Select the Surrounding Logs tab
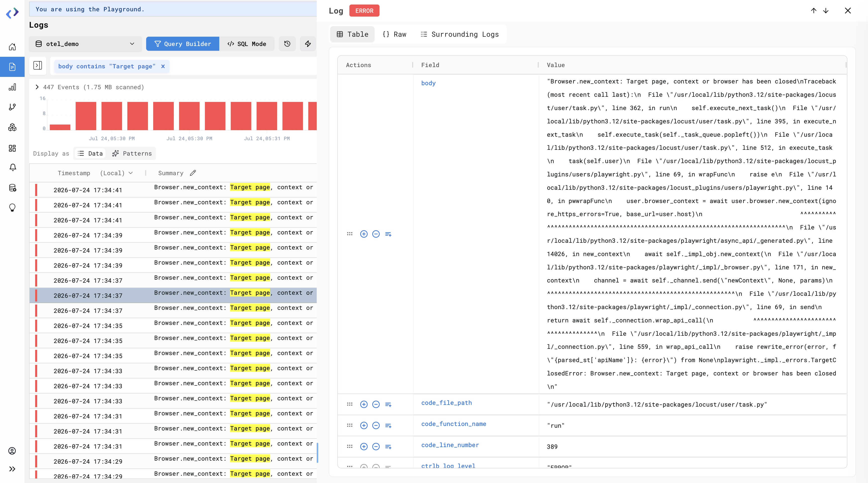This screenshot has width=868, height=483. point(460,34)
